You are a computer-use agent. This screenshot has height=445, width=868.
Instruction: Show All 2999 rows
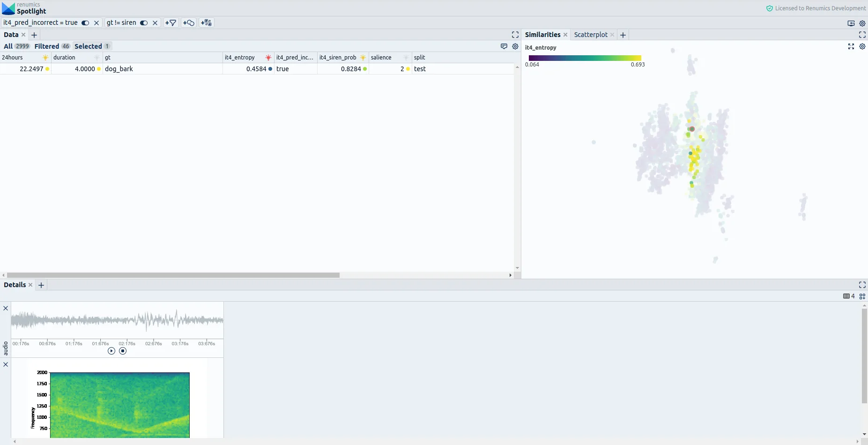coord(17,46)
